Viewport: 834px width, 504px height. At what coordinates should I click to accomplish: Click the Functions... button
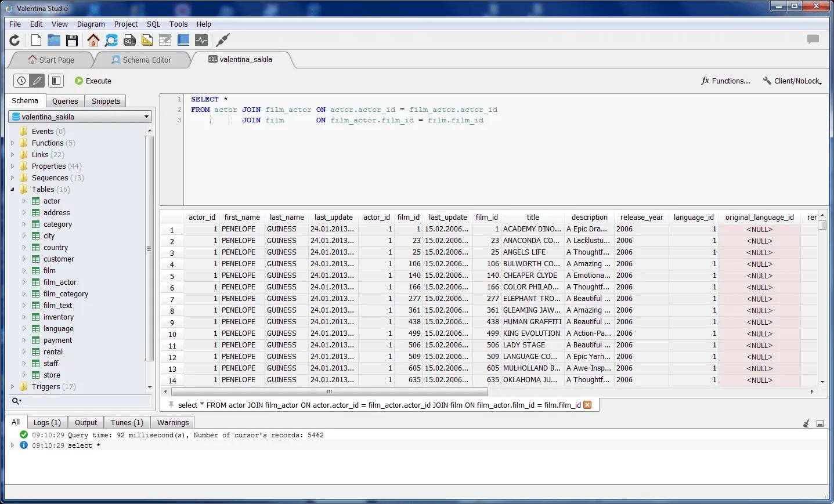[726, 81]
